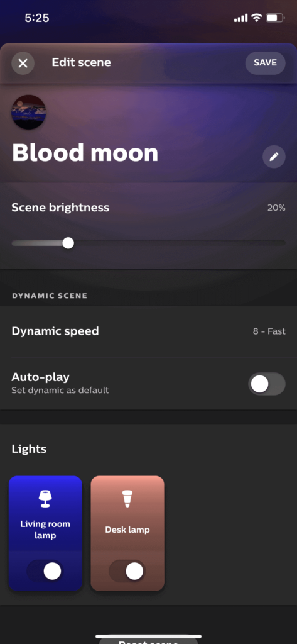Tap the Reset scene button at the bottom
This screenshot has height=644, width=297.
coord(148,641)
